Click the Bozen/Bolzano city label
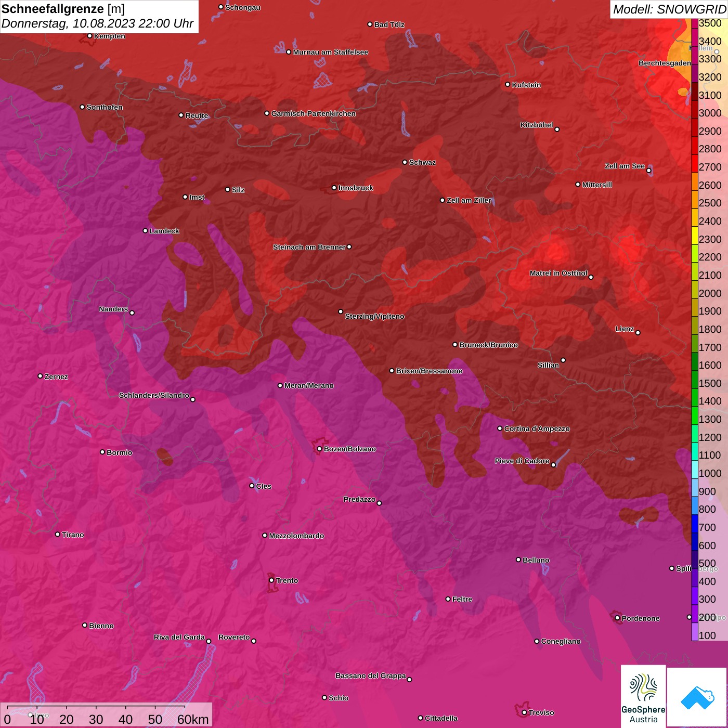Screen dimensions: 728x728 (349, 449)
